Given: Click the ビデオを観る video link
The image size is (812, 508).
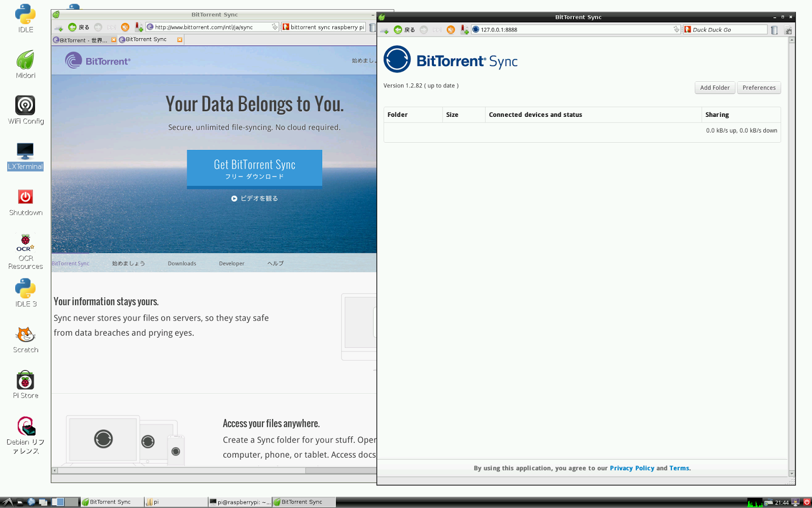Looking at the screenshot, I should coord(254,199).
